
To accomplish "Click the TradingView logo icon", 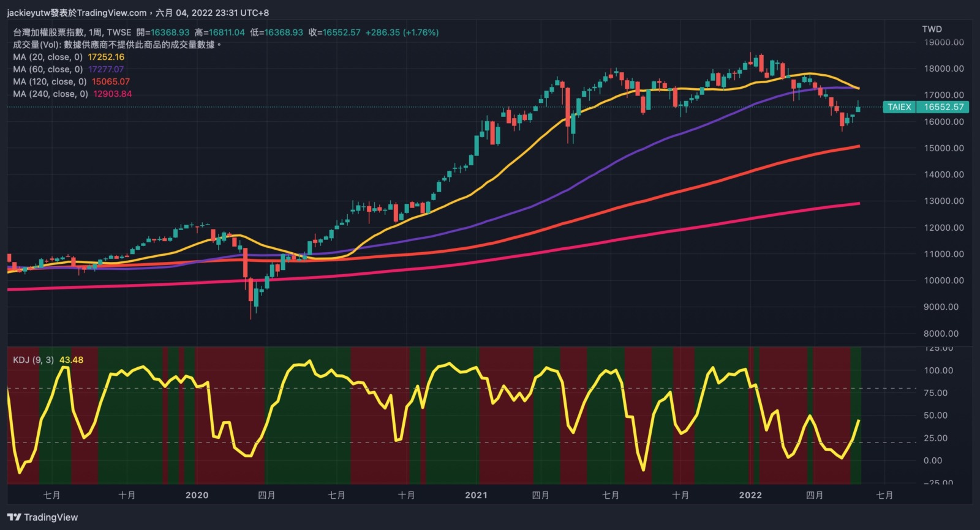I will click(14, 517).
